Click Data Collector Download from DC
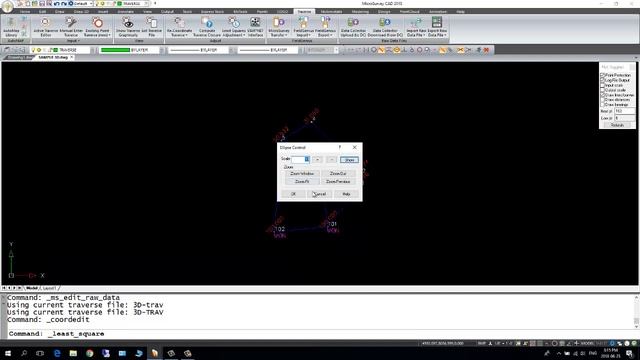Image resolution: width=640 pixels, height=360 pixels. pos(385,27)
